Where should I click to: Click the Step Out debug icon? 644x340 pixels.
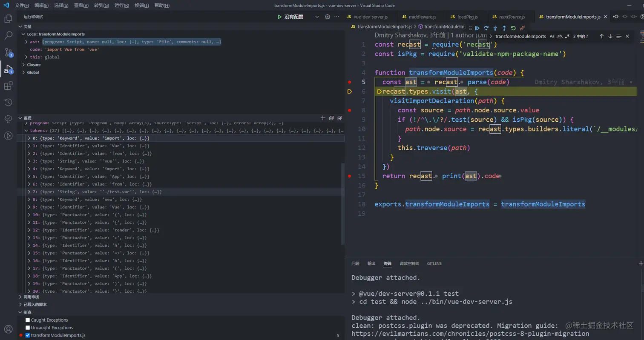click(504, 28)
